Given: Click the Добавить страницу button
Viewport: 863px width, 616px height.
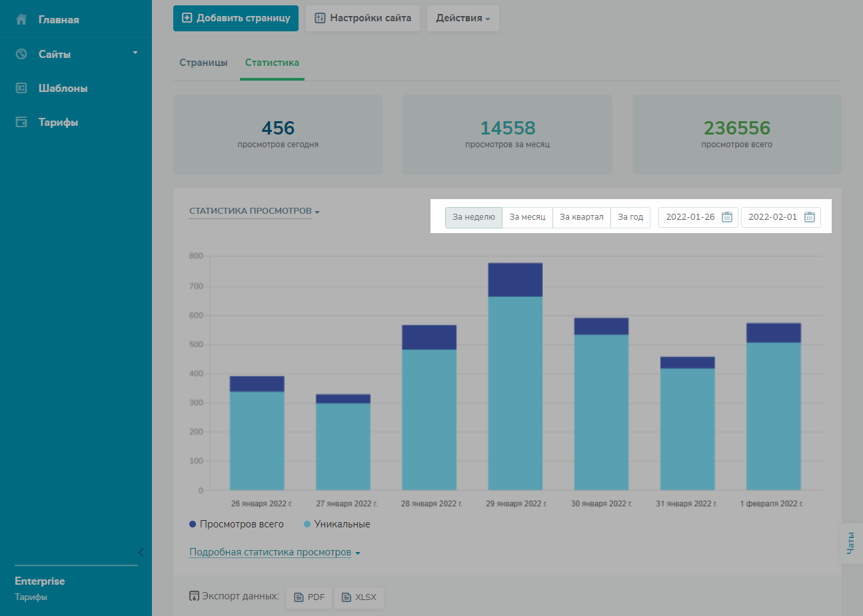Looking at the screenshot, I should [236, 18].
